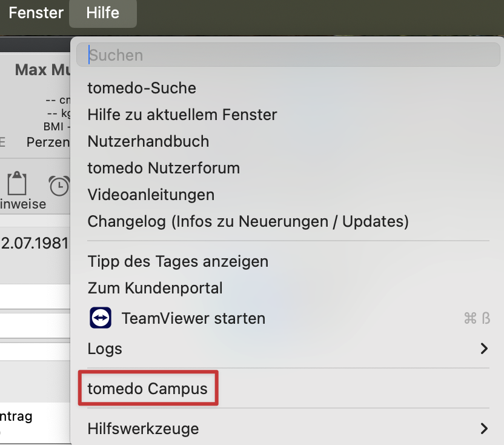This screenshot has height=445, width=504.
Task: Start TeamViewer via the TeamViewer starten entry
Action: (x=193, y=318)
